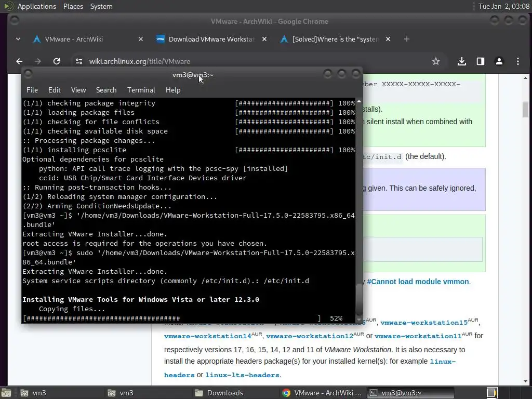Open the linux-lts-headers package link
Viewport: 532px width, 399px height.
tap(242, 375)
